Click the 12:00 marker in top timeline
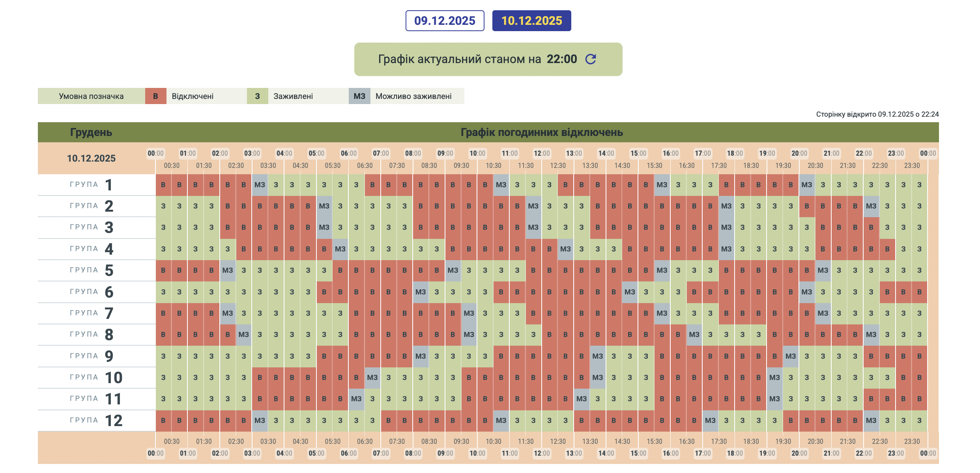Image resolution: width=980 pixels, height=473 pixels. click(x=541, y=153)
